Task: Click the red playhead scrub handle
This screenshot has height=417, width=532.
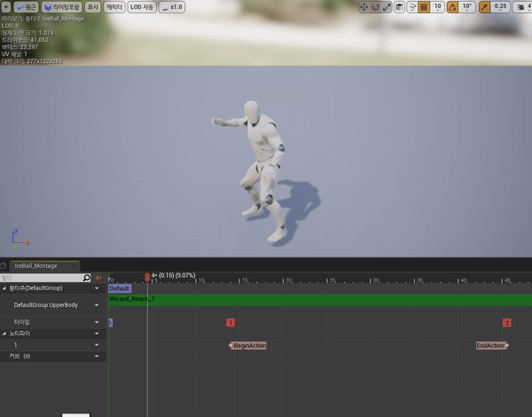Action: [147, 278]
